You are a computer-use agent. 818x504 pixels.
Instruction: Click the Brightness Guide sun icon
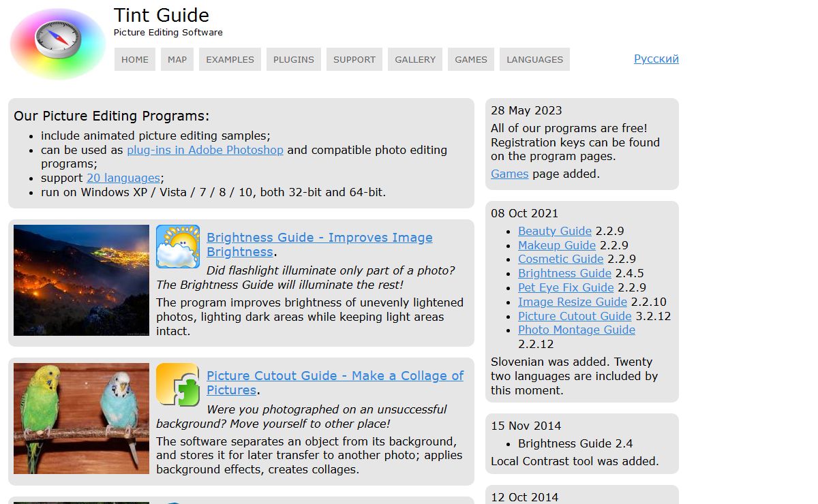point(178,247)
